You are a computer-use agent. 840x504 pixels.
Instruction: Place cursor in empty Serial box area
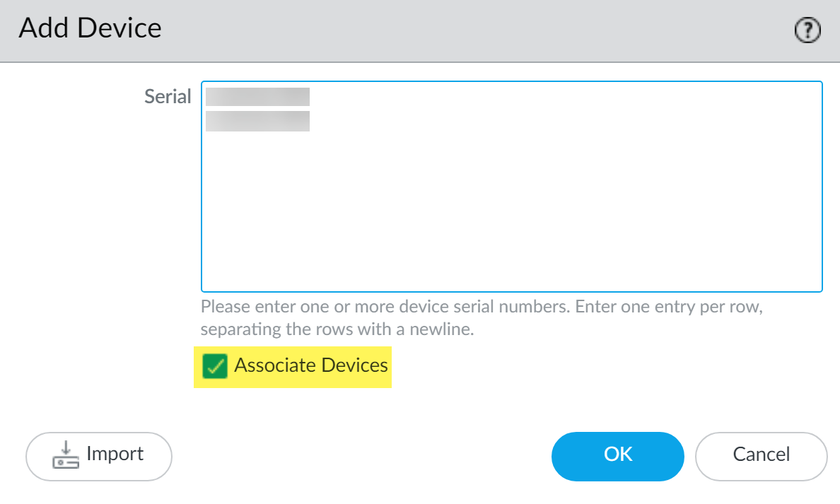point(511,226)
